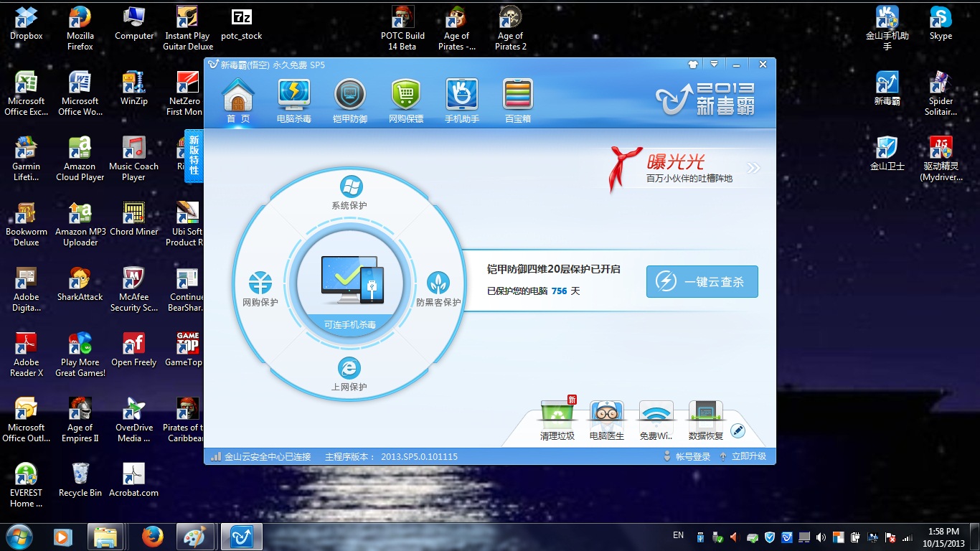The width and height of the screenshot is (980, 551).
Task: Open the 新版特性 new features side tab
Action: 194,156
